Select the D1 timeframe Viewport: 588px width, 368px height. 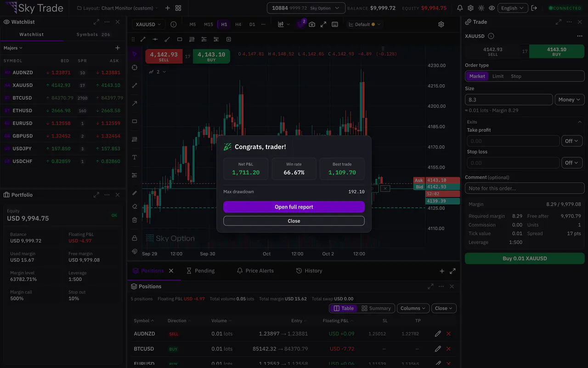[x=252, y=24]
